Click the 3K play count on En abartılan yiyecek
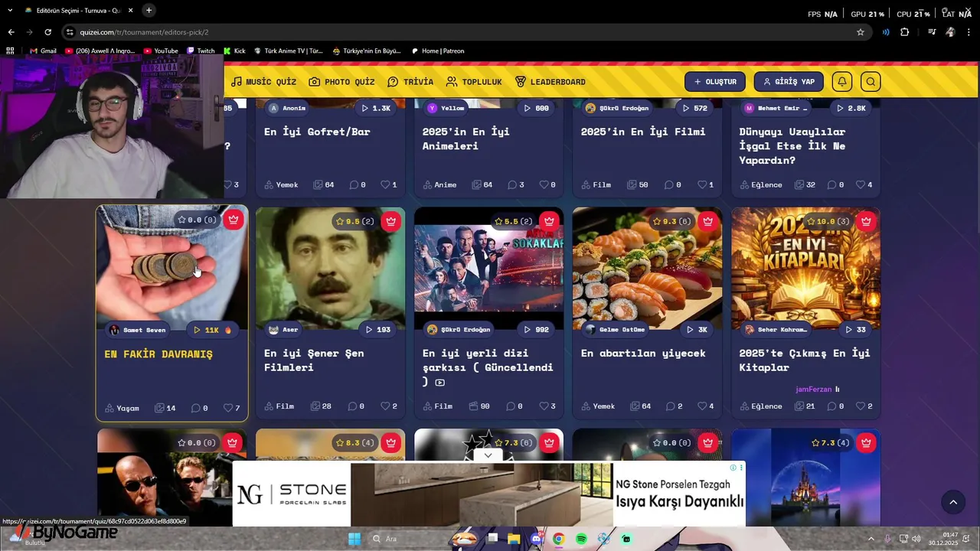Viewport: 980px width, 551px height. click(x=697, y=330)
